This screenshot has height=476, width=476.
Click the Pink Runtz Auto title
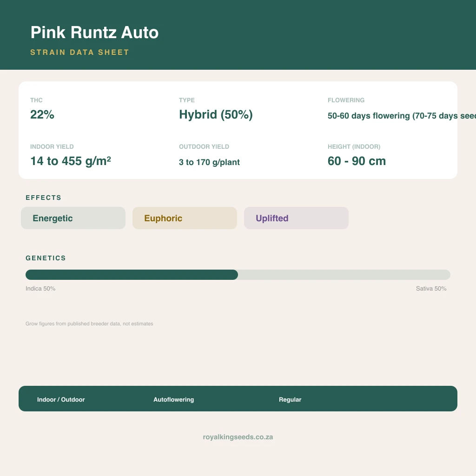click(94, 32)
